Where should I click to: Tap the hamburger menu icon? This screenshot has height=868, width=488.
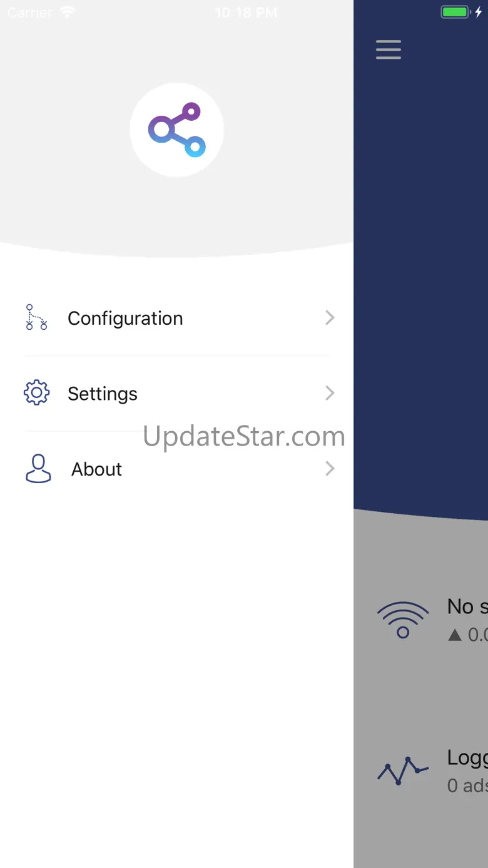pos(389,49)
